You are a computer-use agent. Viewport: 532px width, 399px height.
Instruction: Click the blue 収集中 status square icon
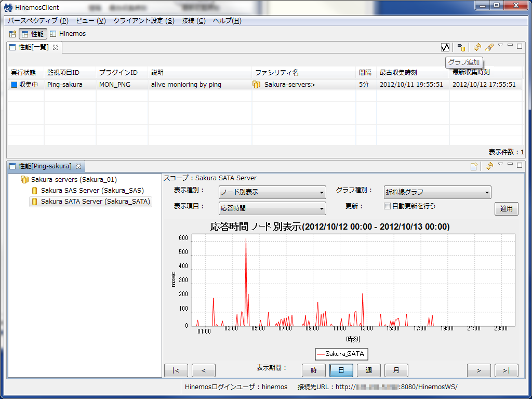(14, 85)
